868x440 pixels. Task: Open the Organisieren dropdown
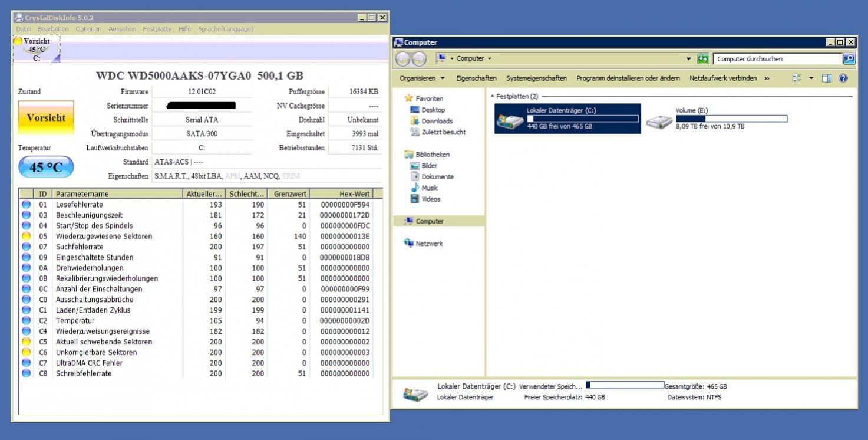tap(422, 78)
